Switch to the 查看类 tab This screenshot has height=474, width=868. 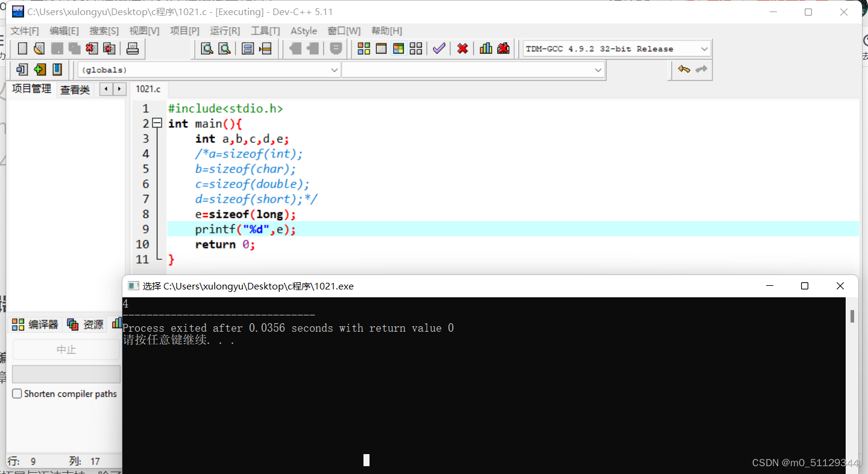click(75, 90)
